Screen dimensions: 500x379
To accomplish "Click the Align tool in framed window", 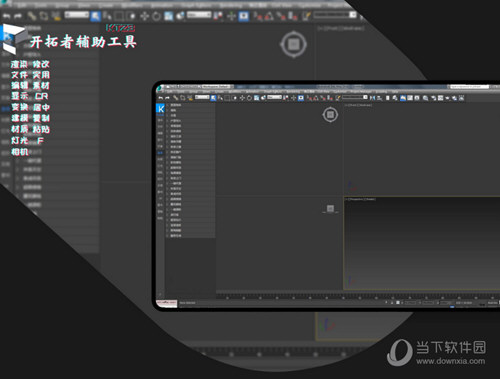I will pos(379,98).
